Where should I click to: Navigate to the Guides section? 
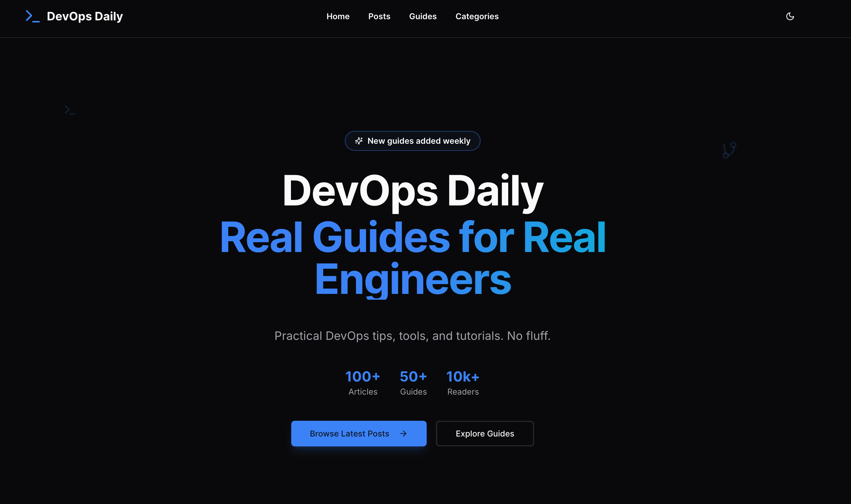click(x=423, y=16)
